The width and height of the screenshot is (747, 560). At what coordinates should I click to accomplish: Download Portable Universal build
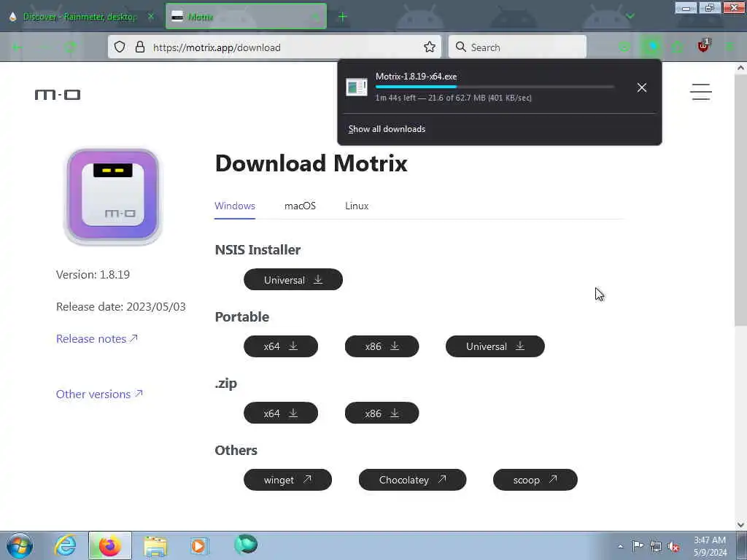click(495, 346)
